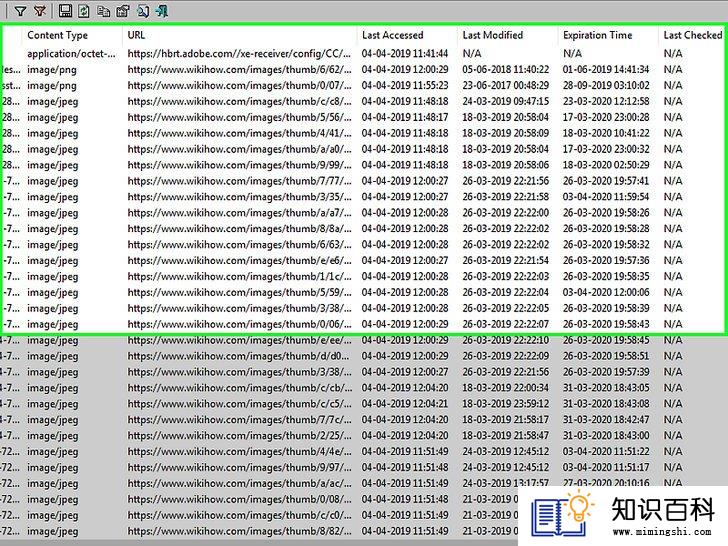This screenshot has width=728, height=546.
Task: Sort by the Last Checked column header
Action: pos(693,35)
